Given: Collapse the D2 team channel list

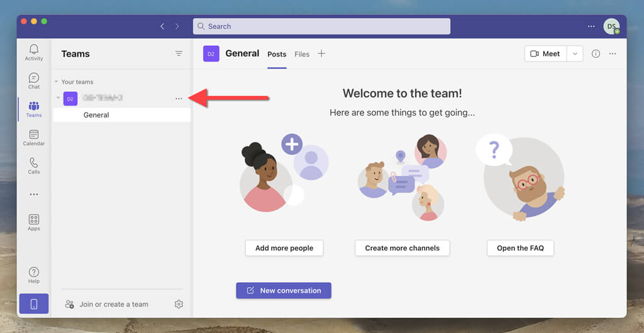Looking at the screenshot, I should 58,98.
